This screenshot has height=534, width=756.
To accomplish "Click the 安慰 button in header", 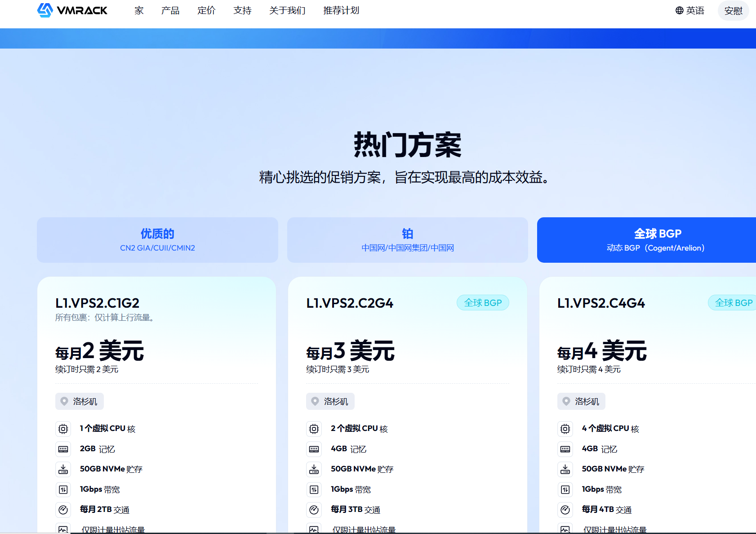I will [733, 10].
